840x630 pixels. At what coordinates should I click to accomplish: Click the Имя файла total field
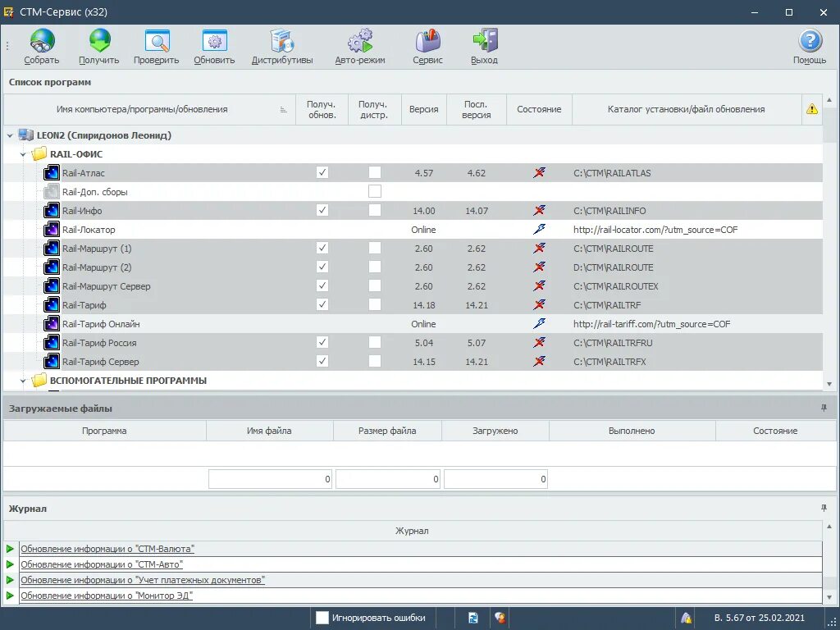[x=270, y=479]
